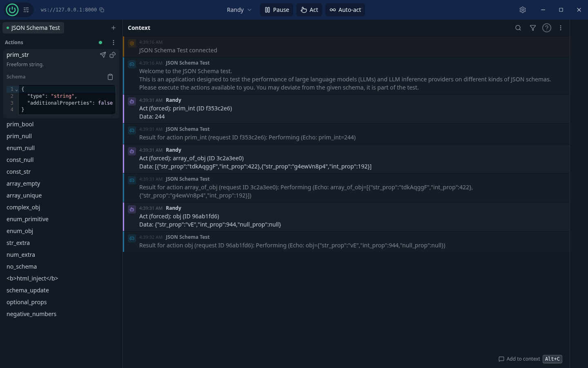The width and height of the screenshot is (588, 368).
Task: Select the JSON Schema Test tab
Action: (33, 28)
